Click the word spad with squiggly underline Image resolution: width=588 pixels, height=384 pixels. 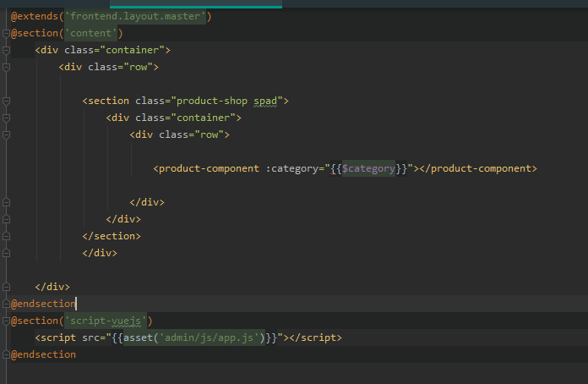coord(265,101)
